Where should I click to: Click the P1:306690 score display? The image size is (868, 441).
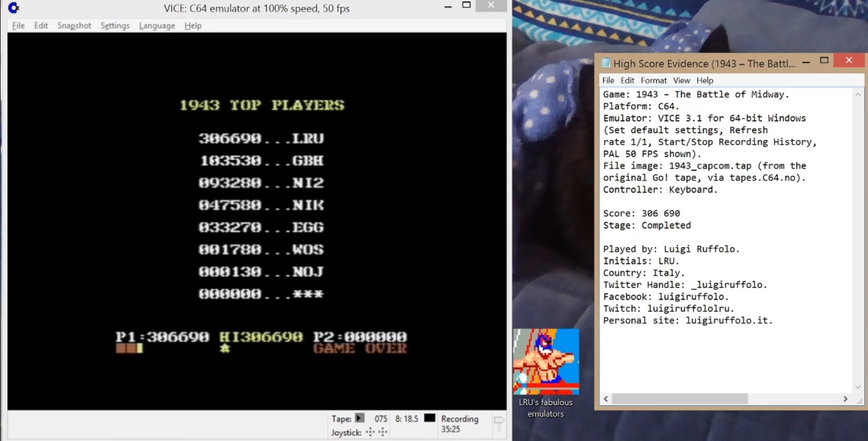pos(162,337)
